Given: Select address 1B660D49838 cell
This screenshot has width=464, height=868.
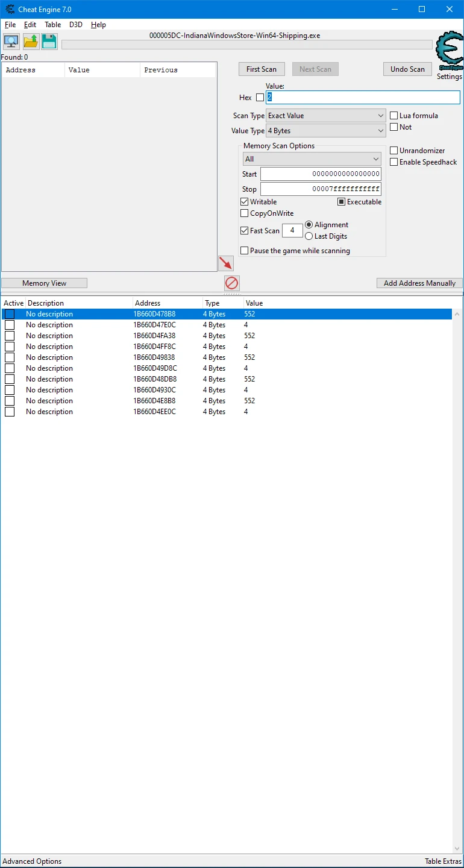Looking at the screenshot, I should click(x=154, y=357).
